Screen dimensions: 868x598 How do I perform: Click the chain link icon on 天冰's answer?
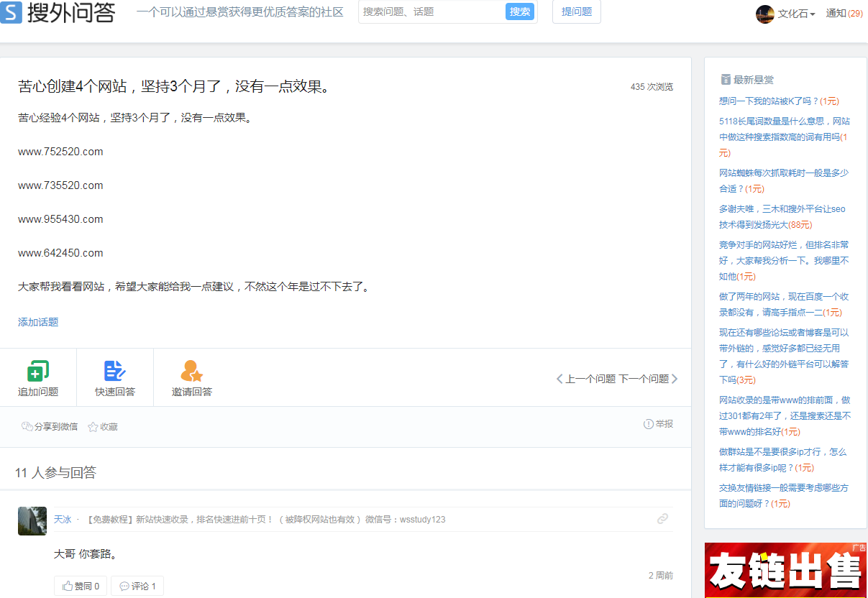pos(663,518)
